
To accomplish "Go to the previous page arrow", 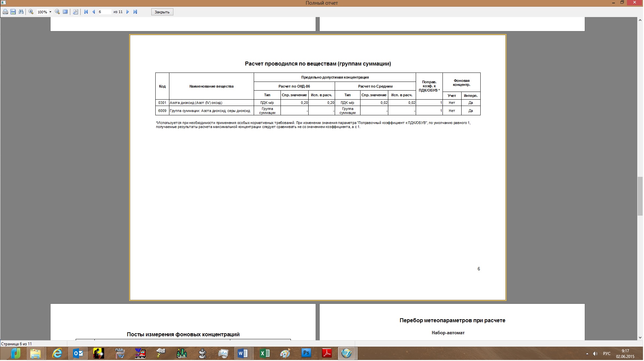I will click(94, 12).
